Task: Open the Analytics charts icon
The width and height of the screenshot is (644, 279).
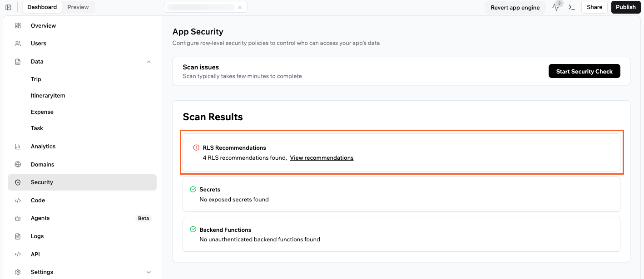Action: pos(18,146)
